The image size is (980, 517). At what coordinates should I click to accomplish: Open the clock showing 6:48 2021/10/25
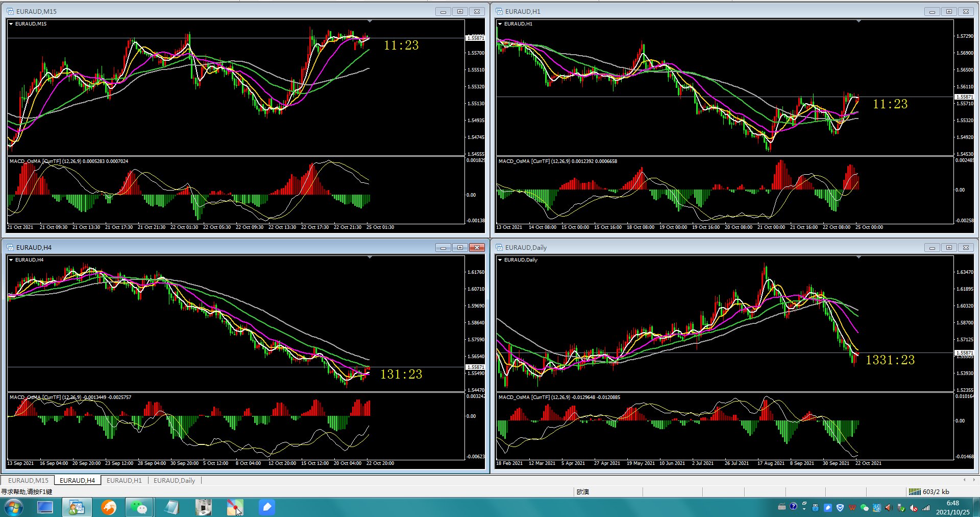(953, 507)
